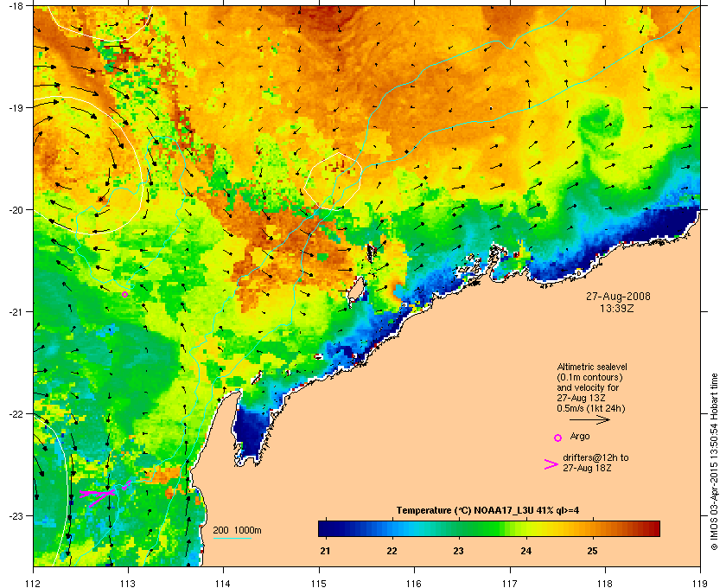Click the cyan 200 1000m isobath legend line
Image resolution: width=726 pixels, height=588 pixels.
[232, 538]
